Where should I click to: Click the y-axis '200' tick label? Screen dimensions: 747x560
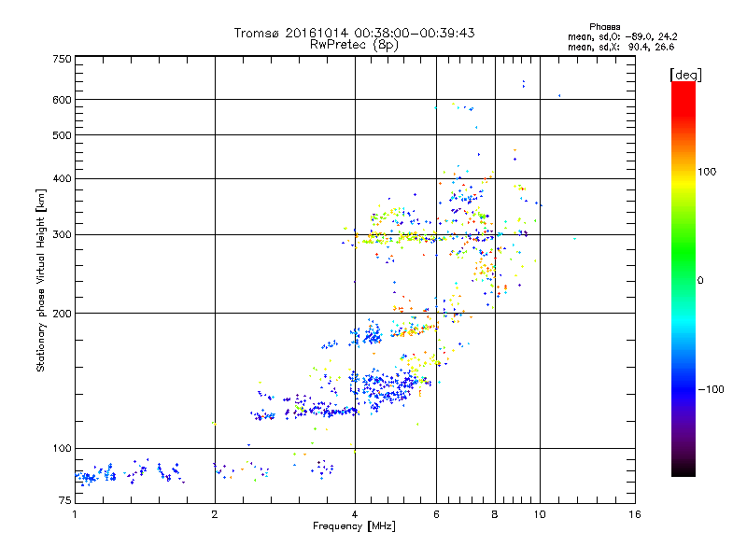(63, 314)
